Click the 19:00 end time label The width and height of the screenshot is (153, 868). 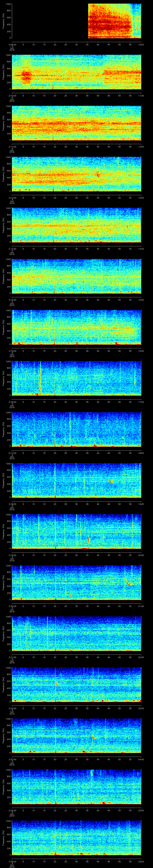point(141,504)
